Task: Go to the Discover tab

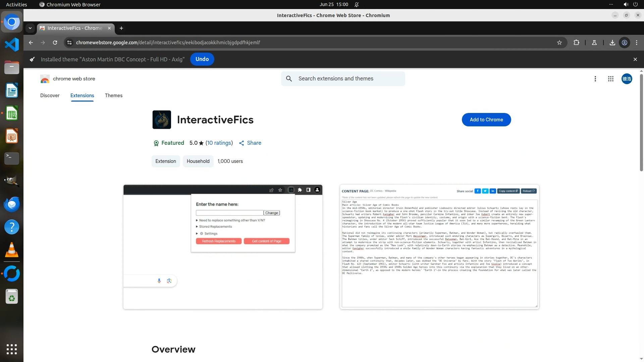Action: coord(50,96)
